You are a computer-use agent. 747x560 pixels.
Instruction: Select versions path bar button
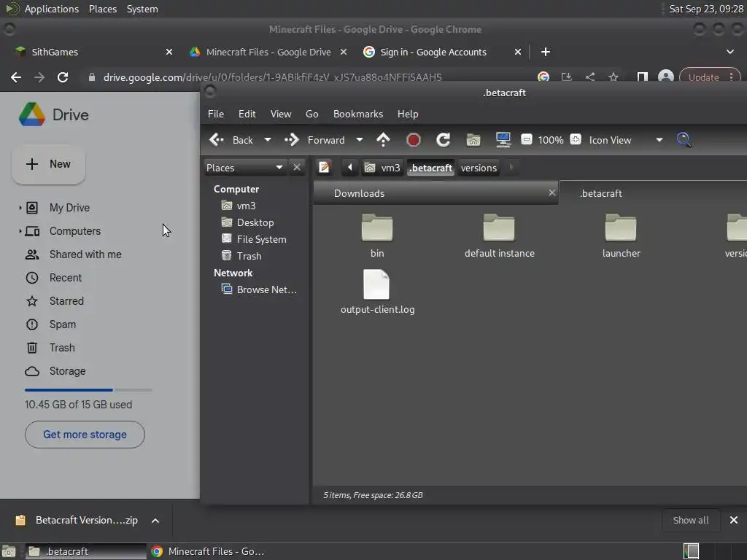click(x=479, y=168)
